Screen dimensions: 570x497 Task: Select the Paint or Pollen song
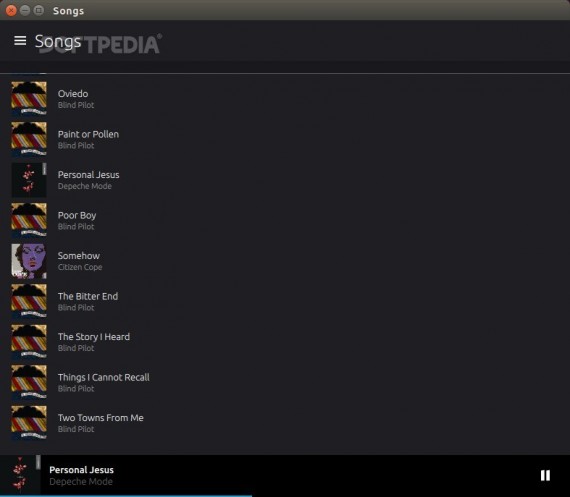coord(285,139)
